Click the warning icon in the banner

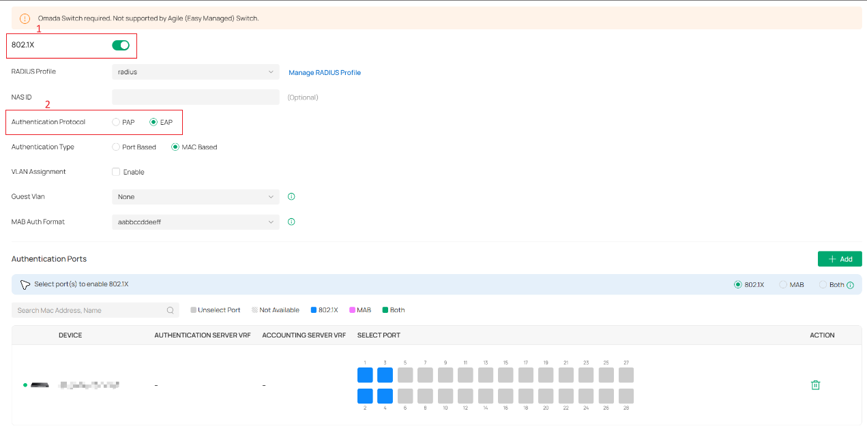coord(25,18)
